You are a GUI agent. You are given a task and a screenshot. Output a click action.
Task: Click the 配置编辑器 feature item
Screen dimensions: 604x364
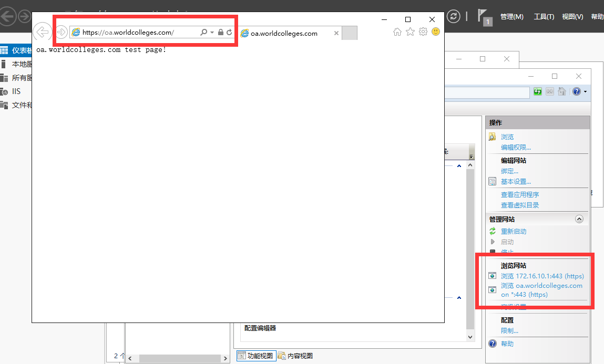(x=260, y=328)
